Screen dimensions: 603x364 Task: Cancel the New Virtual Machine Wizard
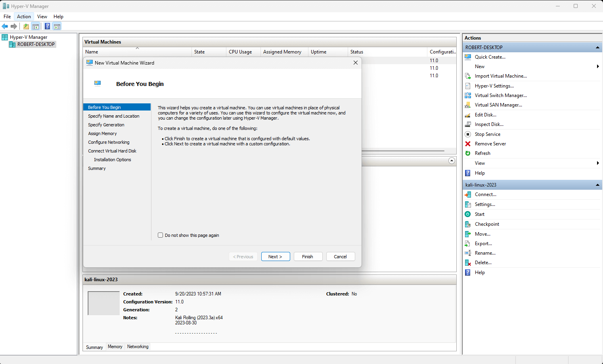coord(340,256)
